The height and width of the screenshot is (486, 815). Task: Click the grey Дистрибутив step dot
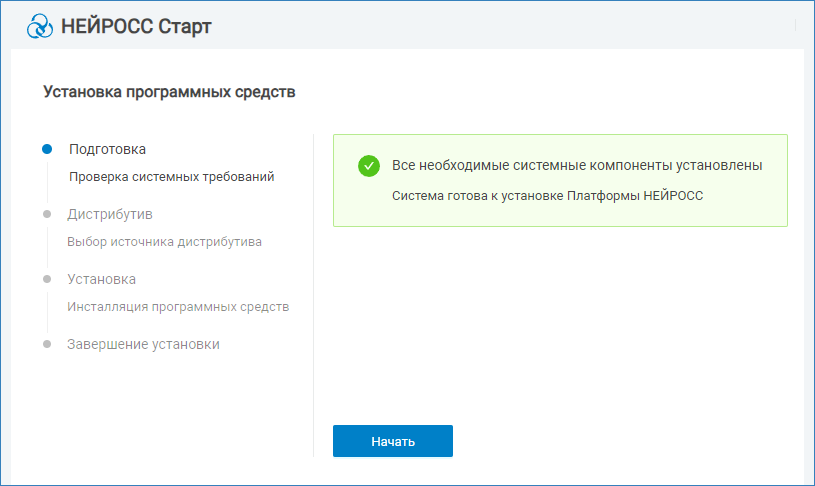pyautogui.click(x=47, y=214)
